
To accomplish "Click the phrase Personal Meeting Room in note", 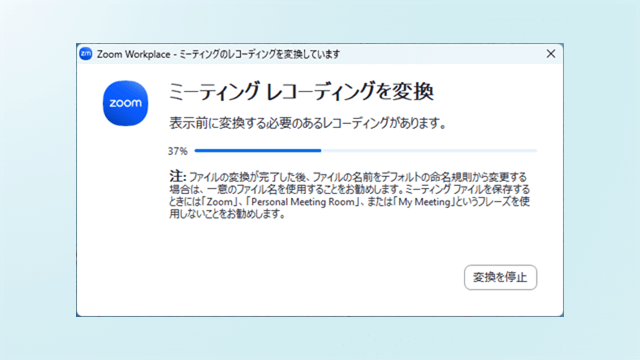I will tap(303, 202).
